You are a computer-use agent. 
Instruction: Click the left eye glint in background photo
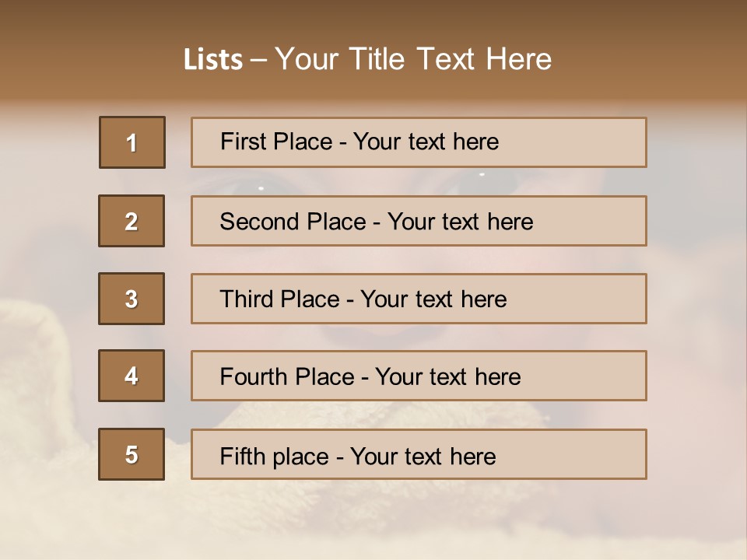tap(261, 187)
